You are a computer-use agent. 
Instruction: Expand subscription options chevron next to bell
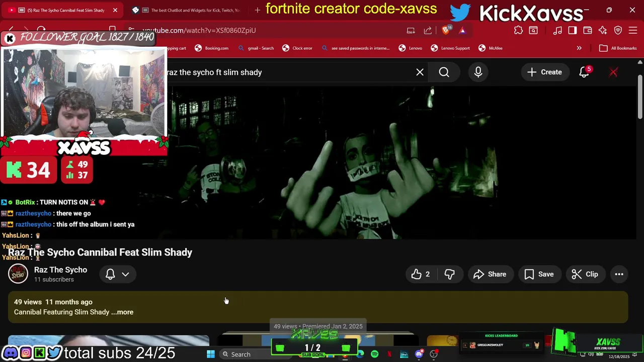pos(125,274)
